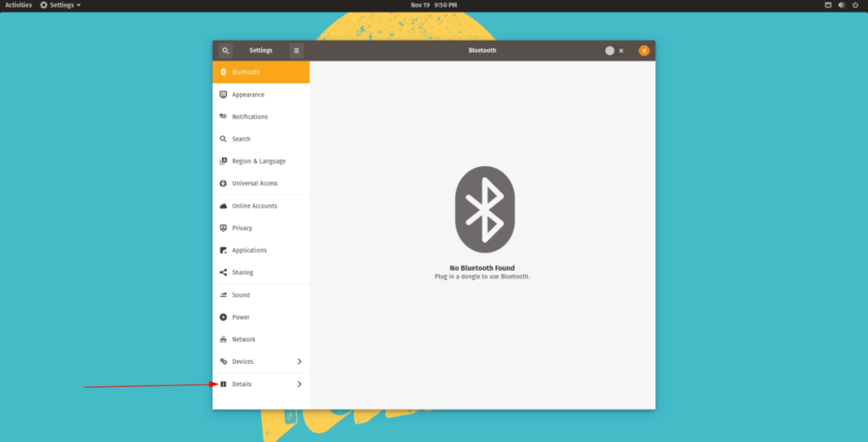Screen dimensions: 868x442
Task: Open Power settings
Action: pos(241,317)
